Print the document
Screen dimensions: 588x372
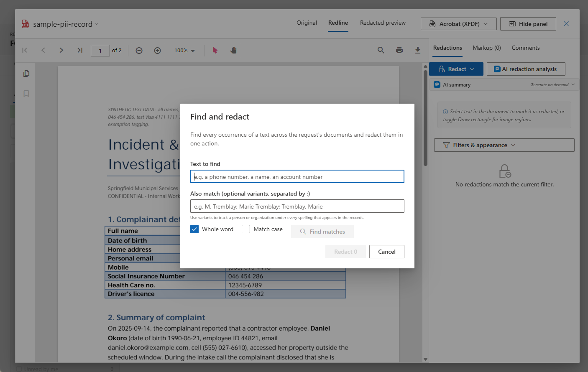[399, 50]
